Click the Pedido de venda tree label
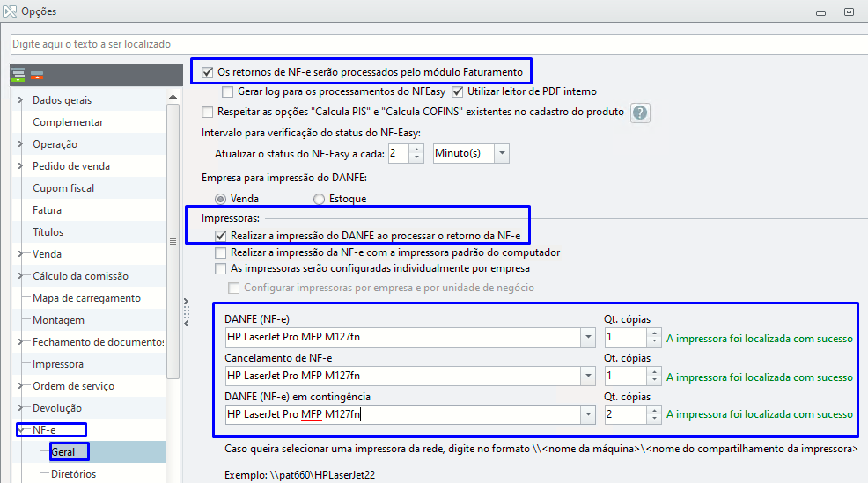 (70, 166)
